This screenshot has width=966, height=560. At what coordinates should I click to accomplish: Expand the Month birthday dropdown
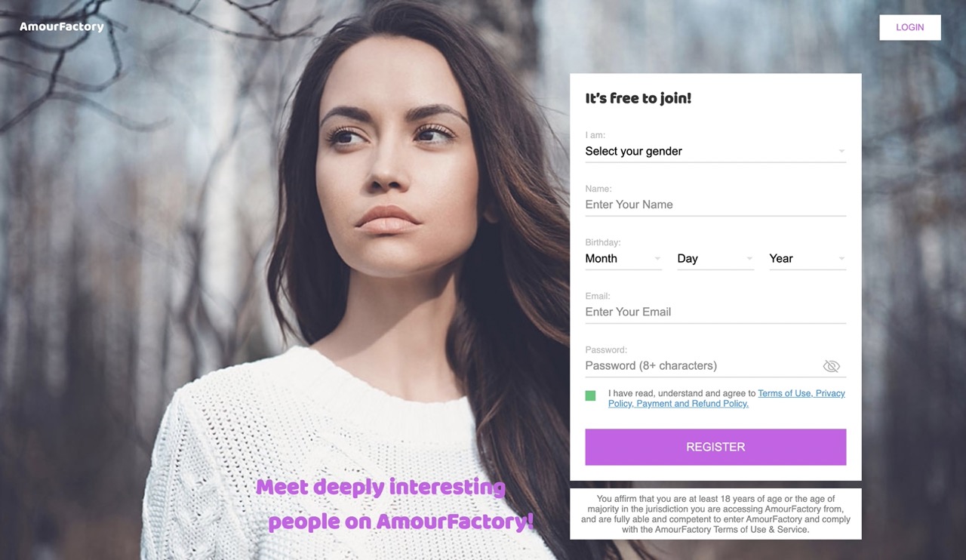pyautogui.click(x=623, y=258)
